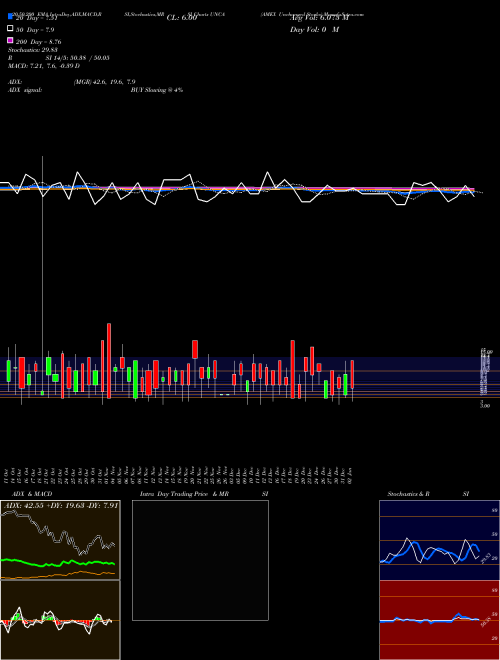500x660 pixels.
Task: Click the 'ADX signal:' label
Action: point(25,90)
